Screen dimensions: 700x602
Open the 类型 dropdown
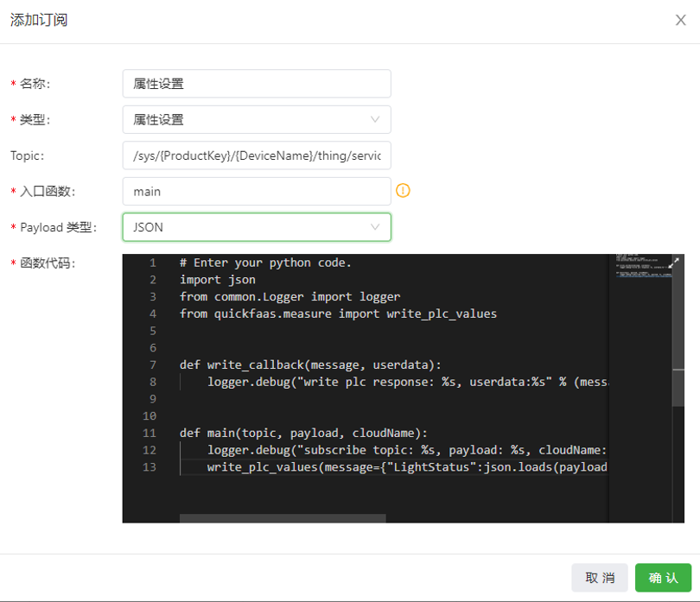[x=257, y=119]
